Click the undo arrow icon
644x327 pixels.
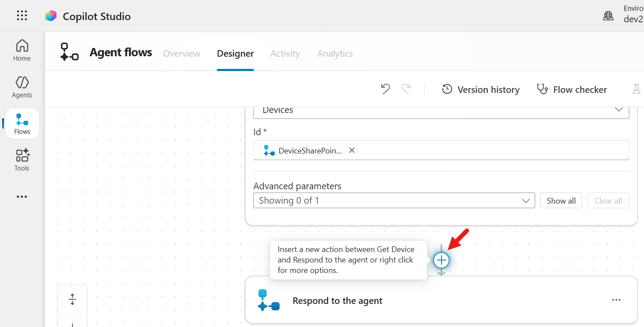(385, 89)
